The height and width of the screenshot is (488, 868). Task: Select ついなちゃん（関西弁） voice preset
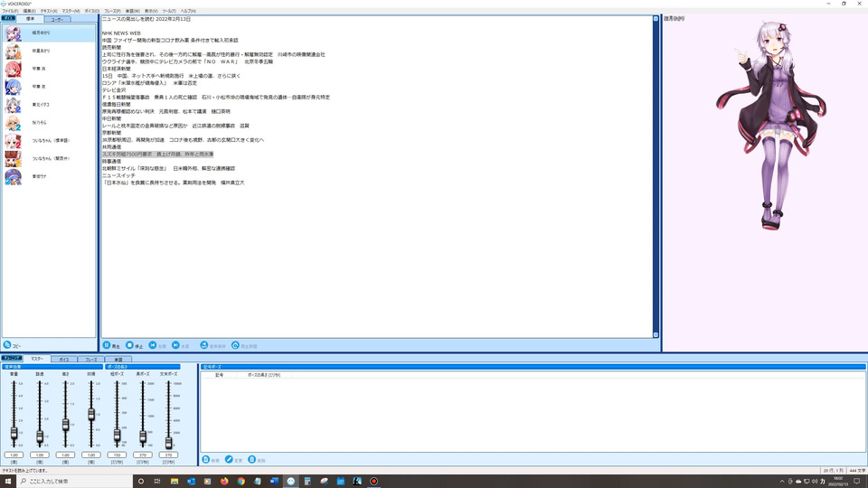49,158
